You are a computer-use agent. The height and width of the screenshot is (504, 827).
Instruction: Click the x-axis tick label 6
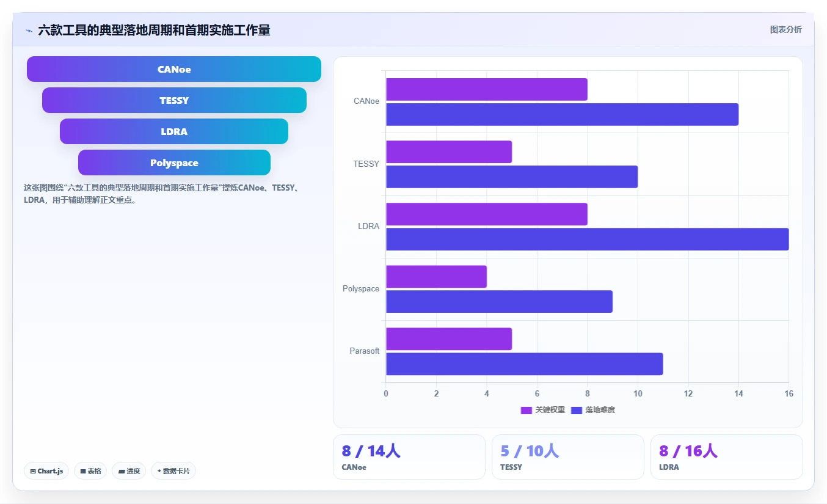point(537,393)
